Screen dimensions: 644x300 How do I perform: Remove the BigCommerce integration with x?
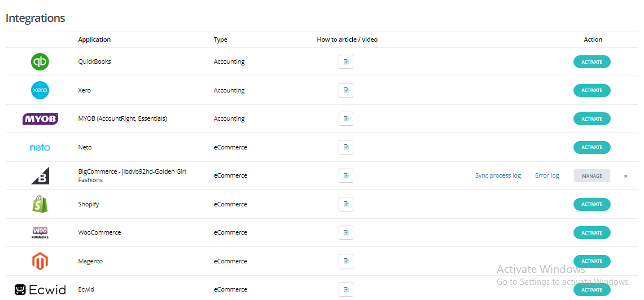625,176
